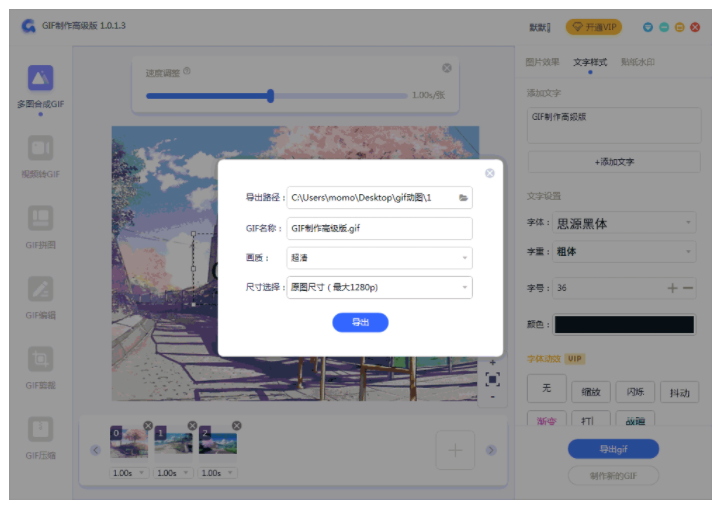Click the GIF名称 name field

[379, 228]
